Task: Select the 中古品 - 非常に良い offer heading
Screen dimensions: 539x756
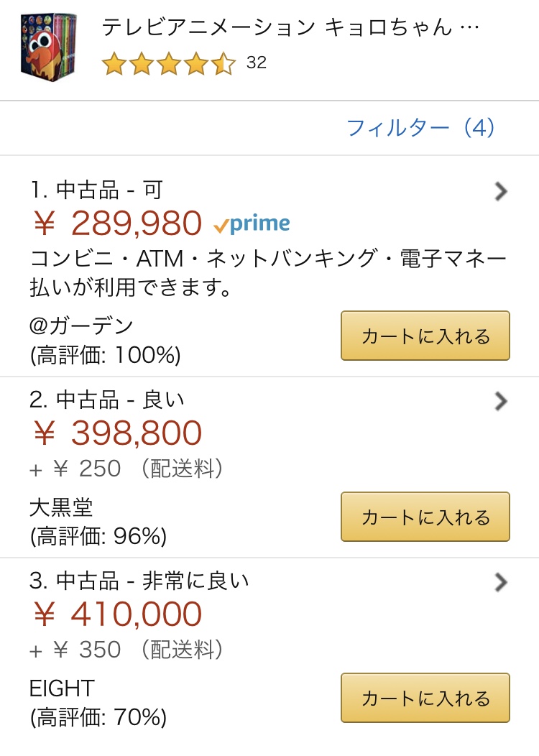Action: [x=139, y=581]
